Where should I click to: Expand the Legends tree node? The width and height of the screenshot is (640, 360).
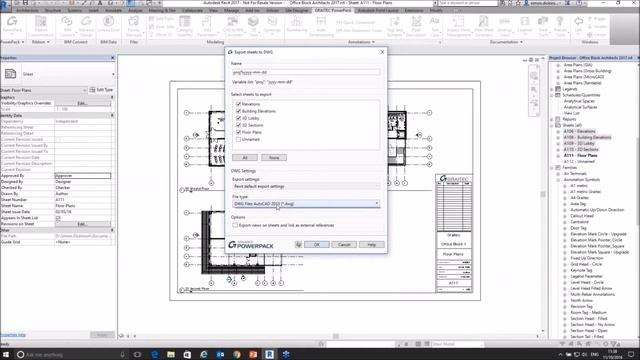tap(552, 89)
